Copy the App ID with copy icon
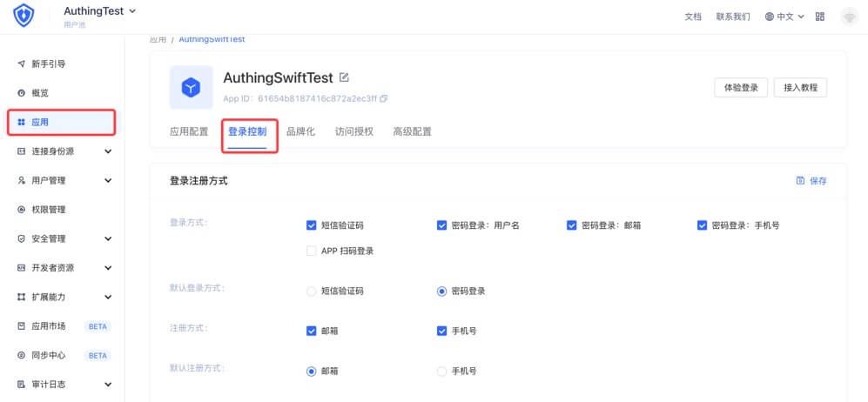The height and width of the screenshot is (402, 868). (384, 98)
